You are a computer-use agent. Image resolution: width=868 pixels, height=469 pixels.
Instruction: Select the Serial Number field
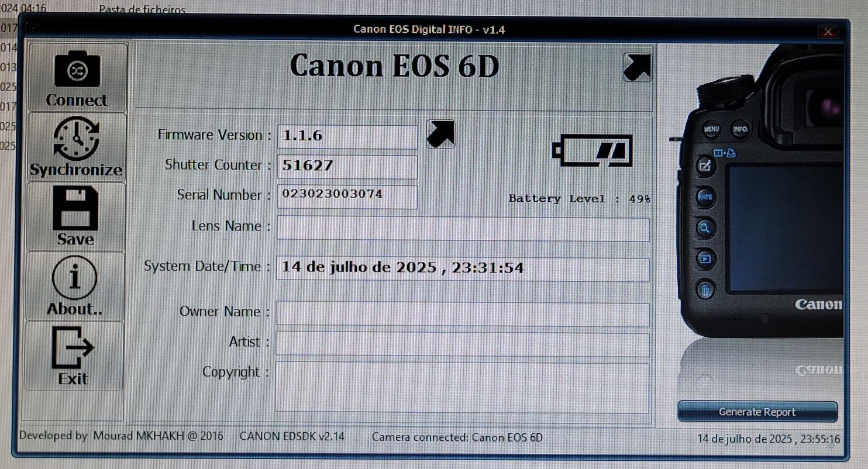(347, 196)
